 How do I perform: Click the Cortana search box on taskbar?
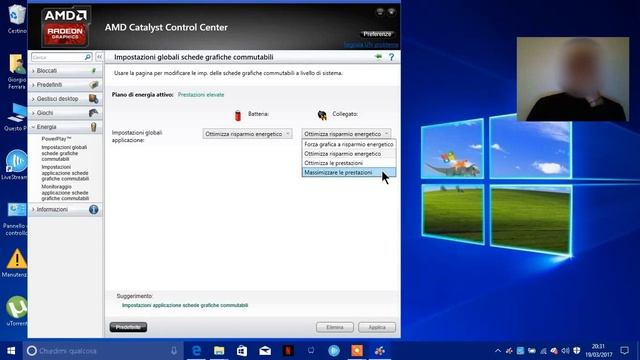[x=102, y=351]
